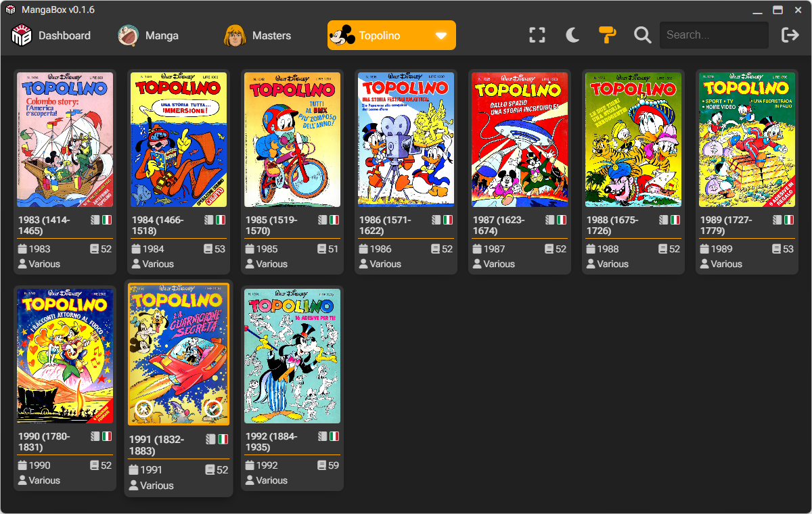Select the title "1990 (1780-1831)"
The width and height of the screenshot is (812, 514).
45,442
